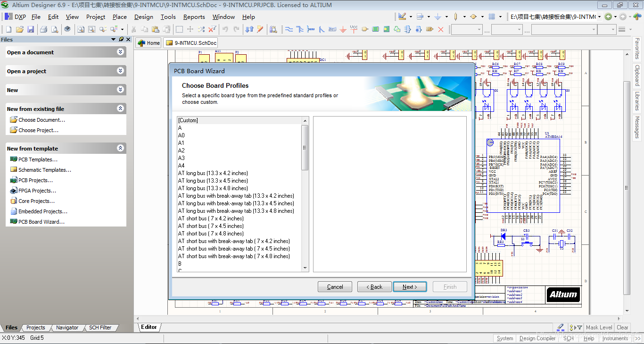Open System panels button in status bar
This screenshot has width=644, height=344.
click(x=505, y=338)
